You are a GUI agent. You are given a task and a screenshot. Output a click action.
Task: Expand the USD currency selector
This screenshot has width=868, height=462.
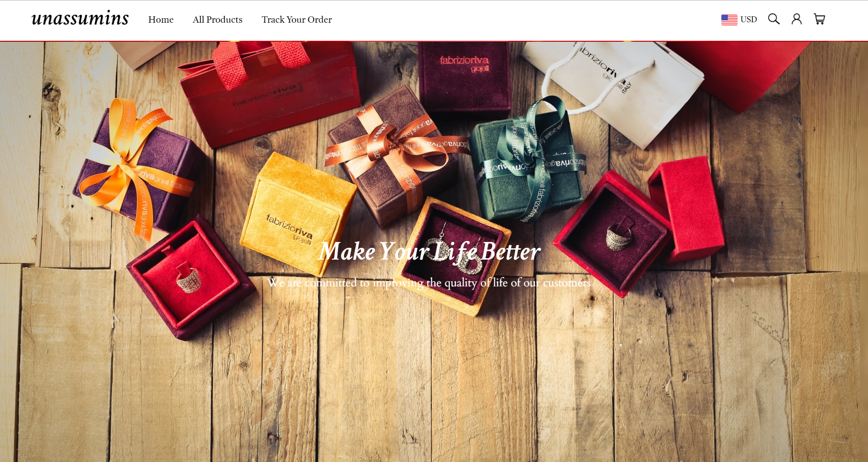pyautogui.click(x=739, y=20)
